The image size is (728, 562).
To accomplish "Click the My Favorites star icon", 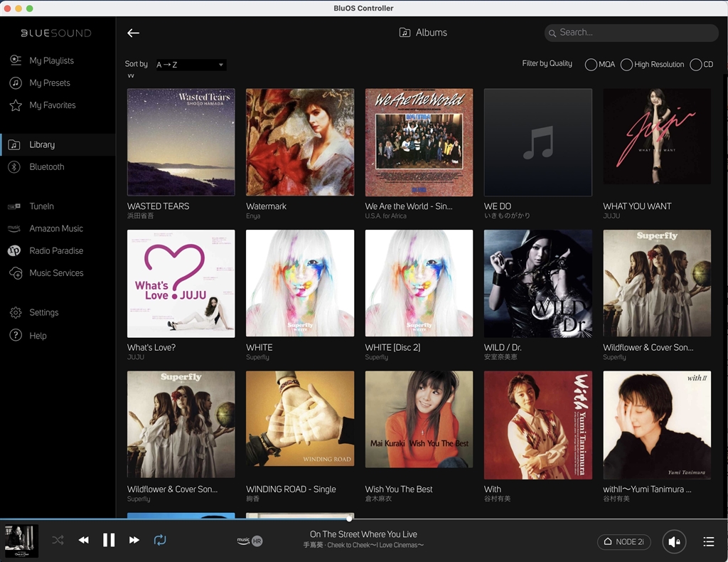I will pyautogui.click(x=16, y=105).
